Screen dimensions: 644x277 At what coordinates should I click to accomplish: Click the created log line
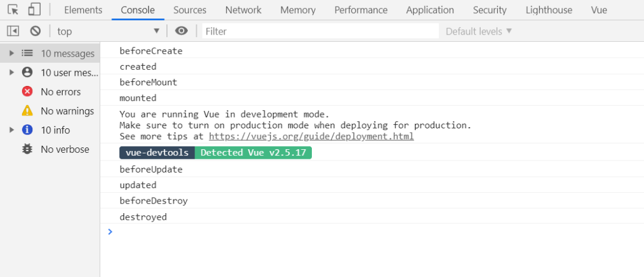tap(372, 67)
